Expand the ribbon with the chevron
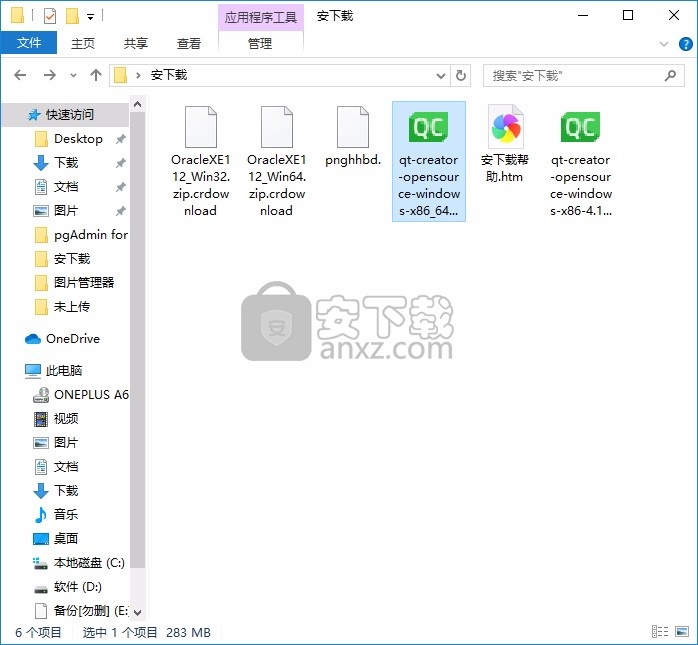698x645 pixels. coord(664,44)
